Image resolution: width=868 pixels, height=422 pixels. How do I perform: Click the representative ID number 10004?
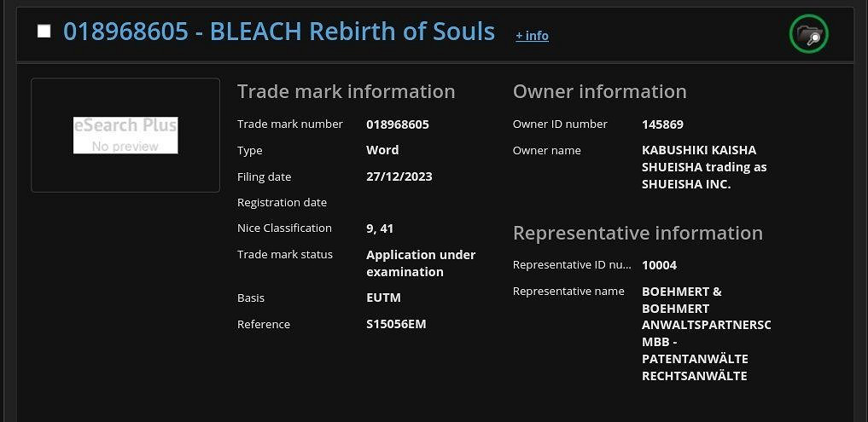pos(659,265)
